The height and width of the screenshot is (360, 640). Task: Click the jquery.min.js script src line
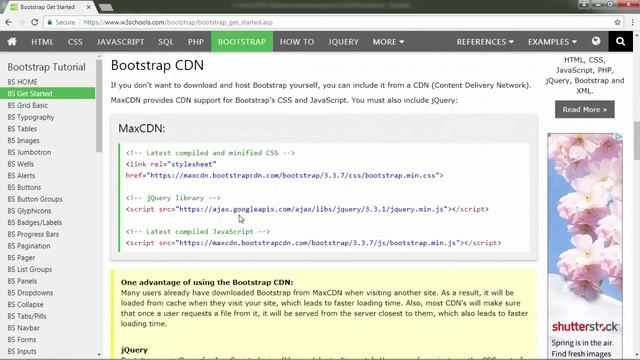pyautogui.click(x=307, y=209)
